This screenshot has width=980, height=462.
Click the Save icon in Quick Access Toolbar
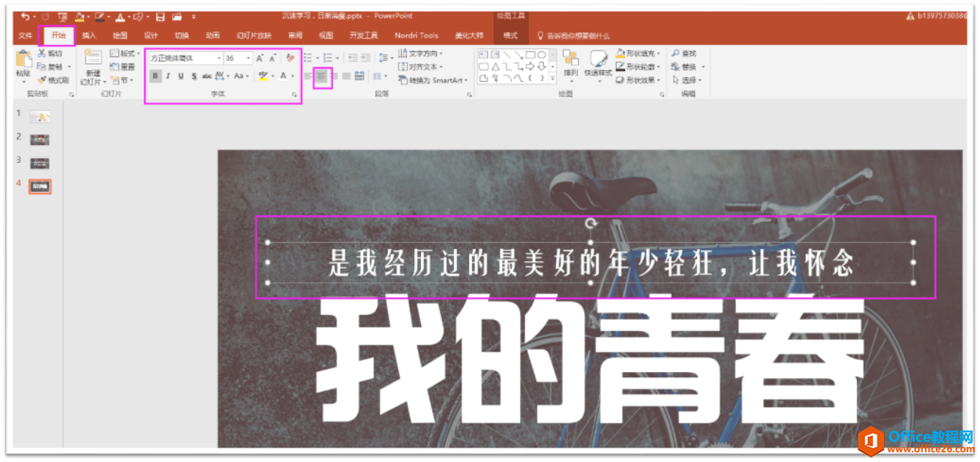click(x=160, y=16)
